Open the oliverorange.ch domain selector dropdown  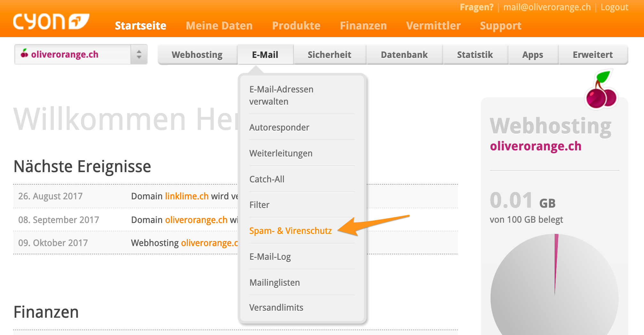click(81, 54)
